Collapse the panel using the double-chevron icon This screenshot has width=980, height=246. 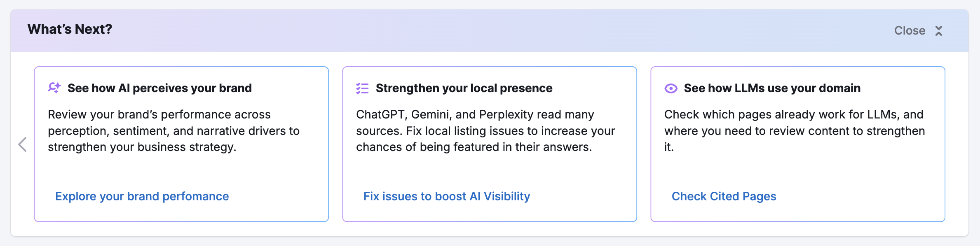click(939, 31)
